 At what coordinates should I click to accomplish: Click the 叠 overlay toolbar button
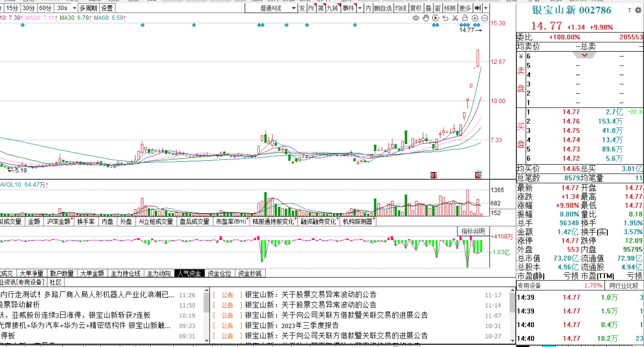point(429,8)
